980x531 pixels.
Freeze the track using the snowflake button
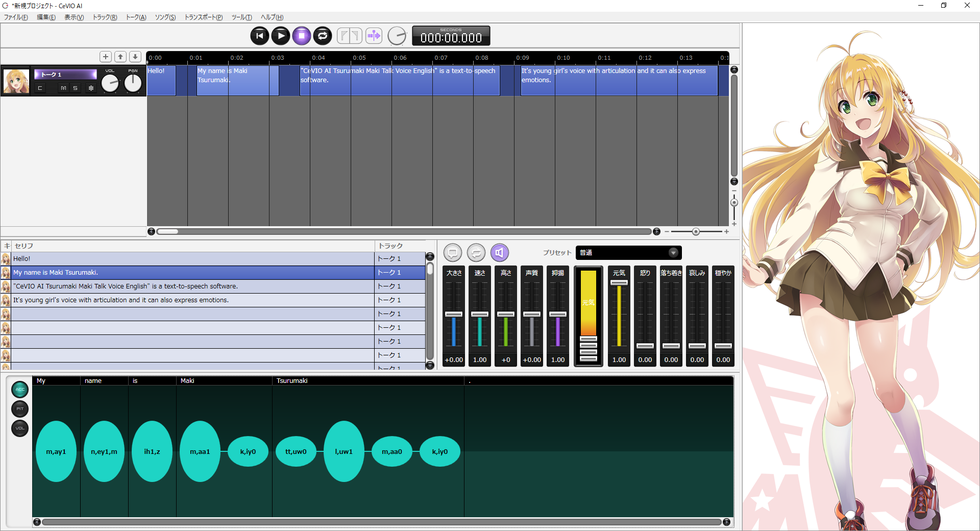[91, 88]
